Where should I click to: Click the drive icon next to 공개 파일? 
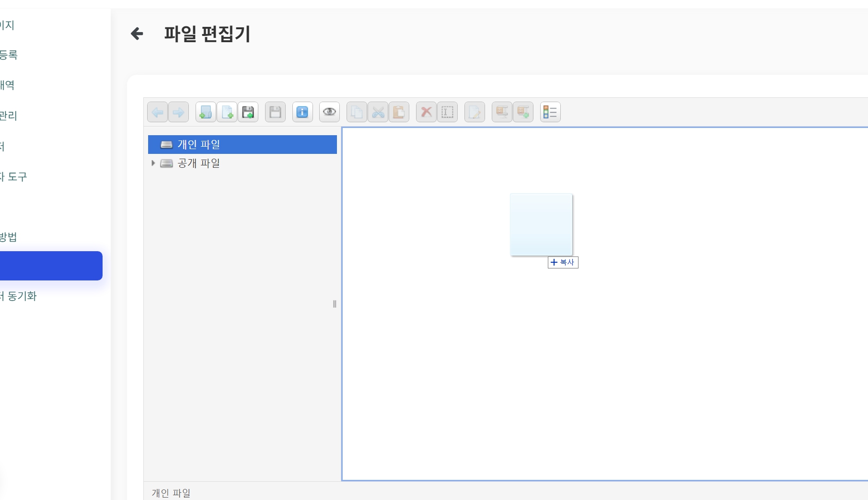166,163
